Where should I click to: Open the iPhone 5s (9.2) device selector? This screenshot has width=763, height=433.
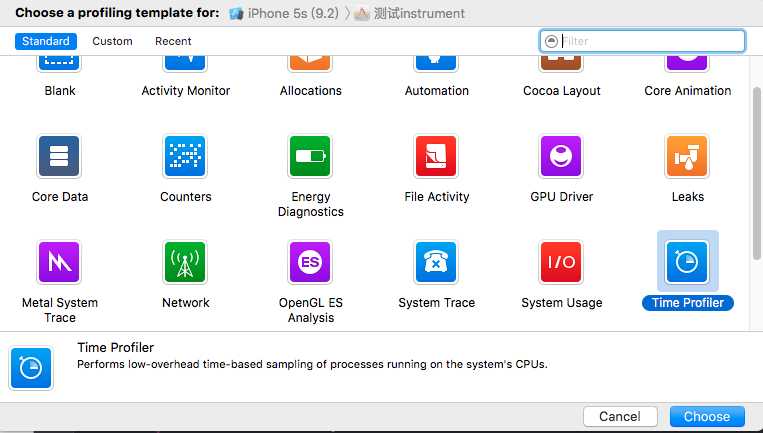click(x=284, y=14)
